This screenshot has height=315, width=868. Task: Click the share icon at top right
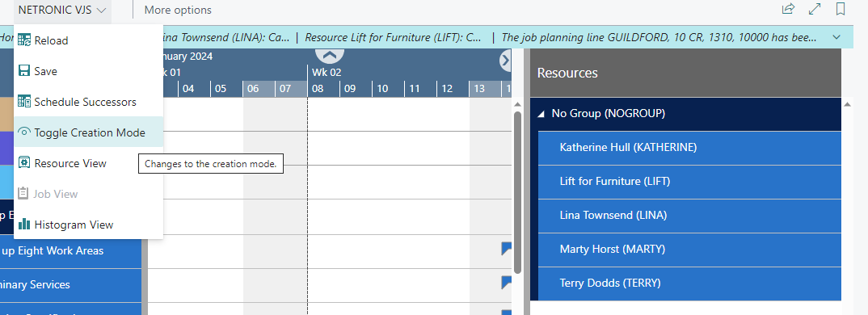(x=788, y=9)
